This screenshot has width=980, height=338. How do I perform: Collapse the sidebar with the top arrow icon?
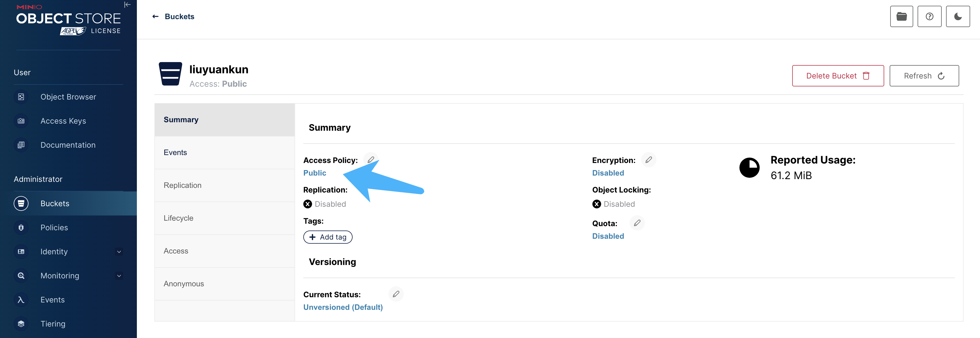128,5
